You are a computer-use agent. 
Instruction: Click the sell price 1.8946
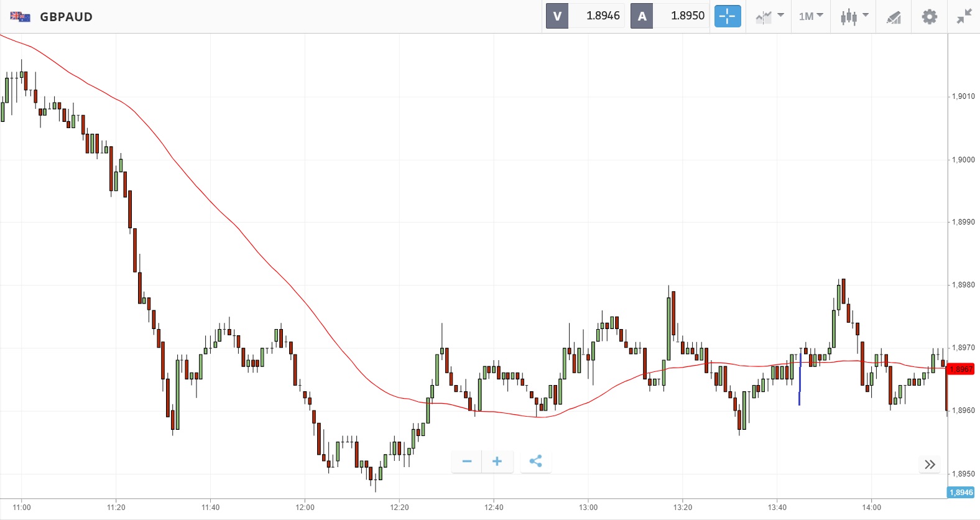[x=603, y=16]
